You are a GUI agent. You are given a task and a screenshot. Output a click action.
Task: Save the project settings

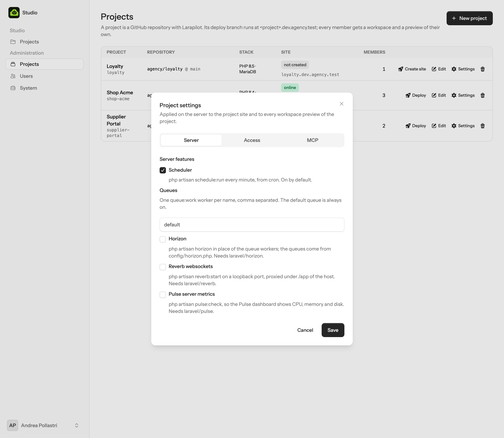pos(333,330)
